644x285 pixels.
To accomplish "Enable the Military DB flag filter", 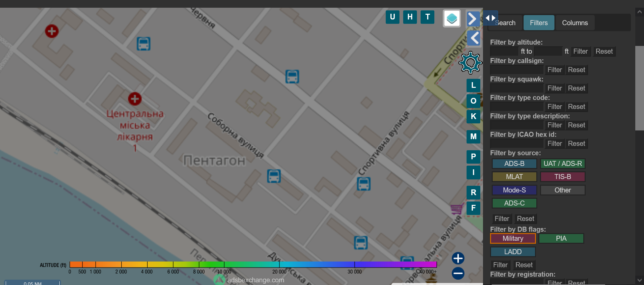I will point(513,238).
